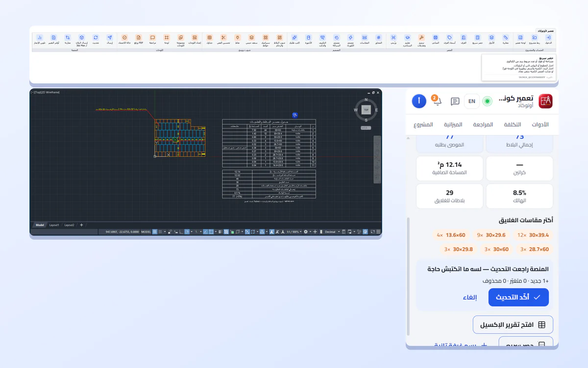Click the TOP face of the ViewCube

(366, 110)
